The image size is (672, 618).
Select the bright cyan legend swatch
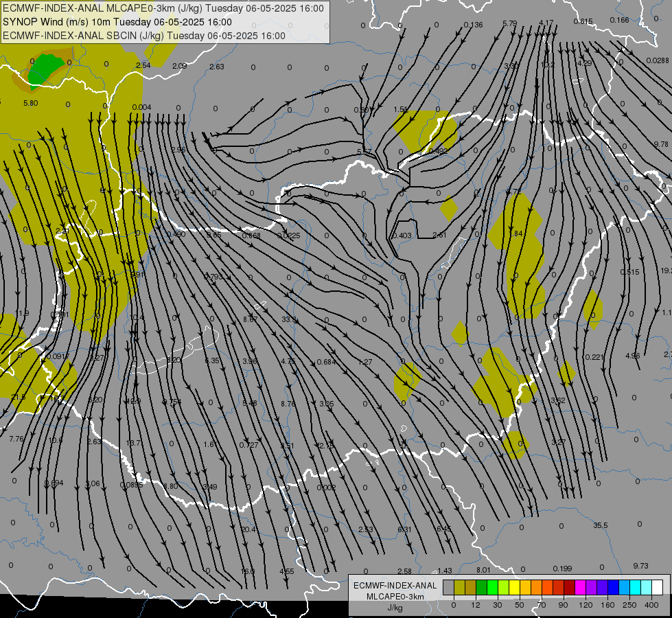636,587
